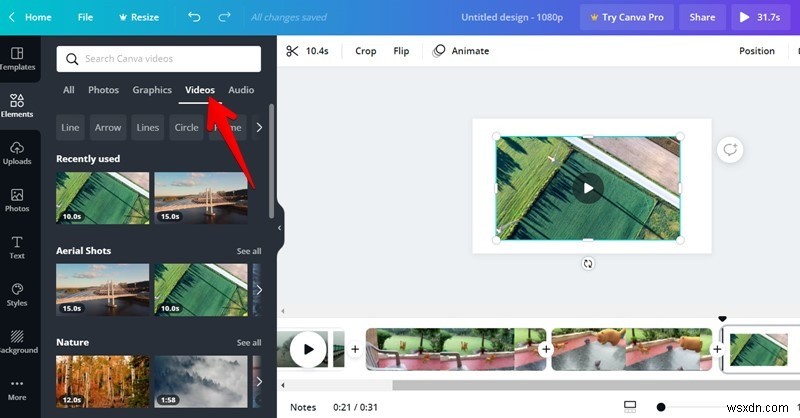Show more element category chips
This screenshot has height=418, width=800.
tap(259, 127)
